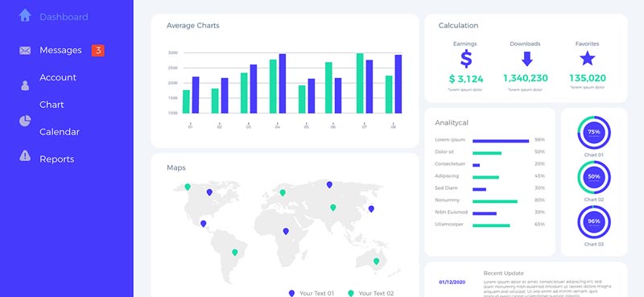Click the envelope icon next to Messages

(25, 51)
